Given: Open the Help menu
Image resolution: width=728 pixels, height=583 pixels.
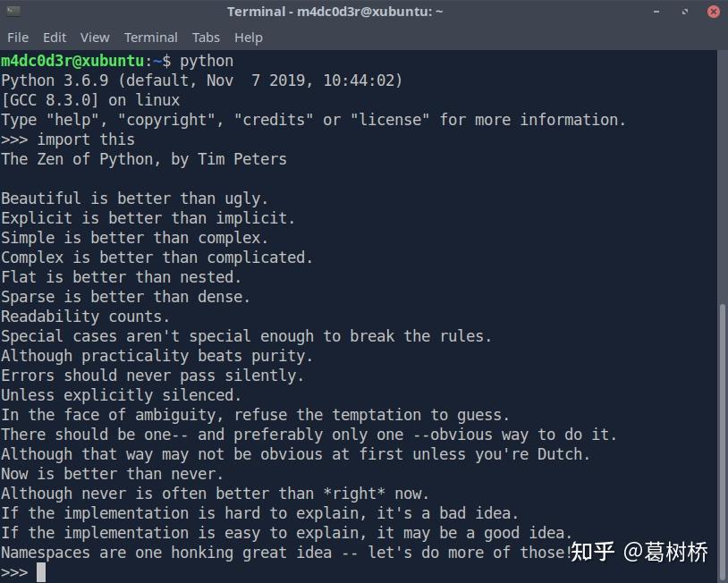Looking at the screenshot, I should (249, 38).
